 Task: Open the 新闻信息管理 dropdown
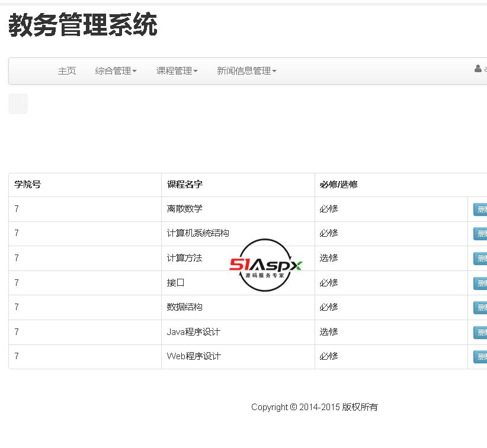246,71
